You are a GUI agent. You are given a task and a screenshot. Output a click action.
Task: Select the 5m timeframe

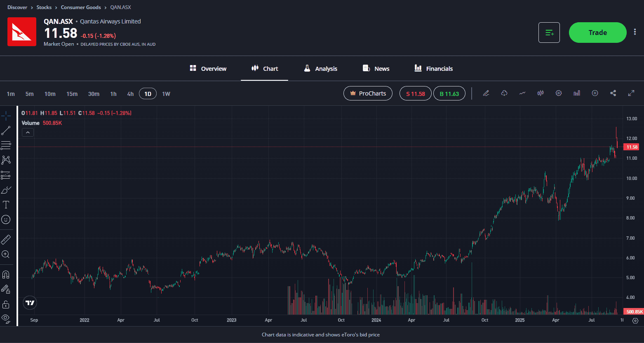[x=30, y=94]
